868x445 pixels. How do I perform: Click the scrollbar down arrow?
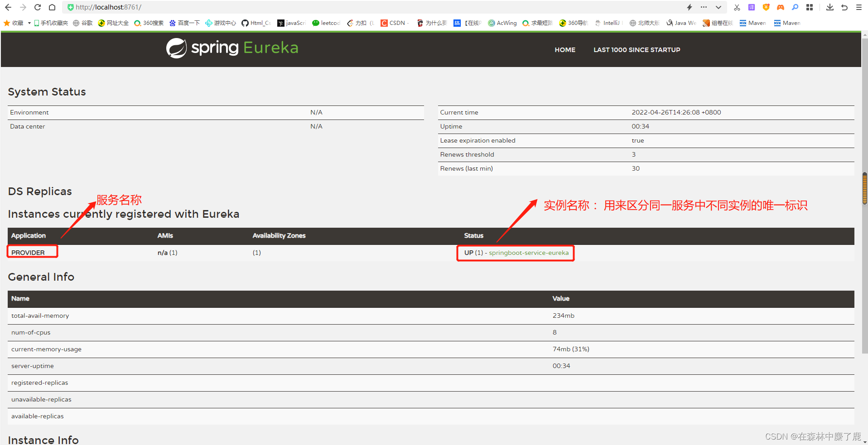[865, 441]
